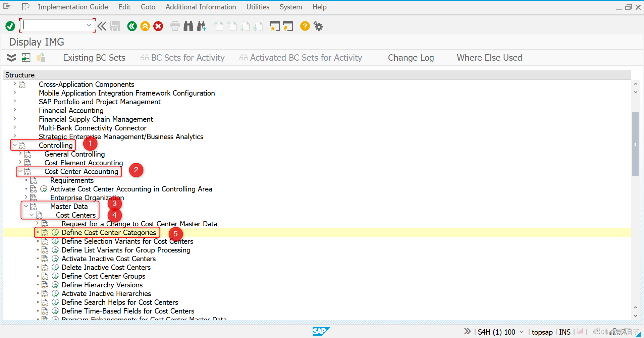
Task: Expand the Enterprise Organization node
Action: pos(26,197)
